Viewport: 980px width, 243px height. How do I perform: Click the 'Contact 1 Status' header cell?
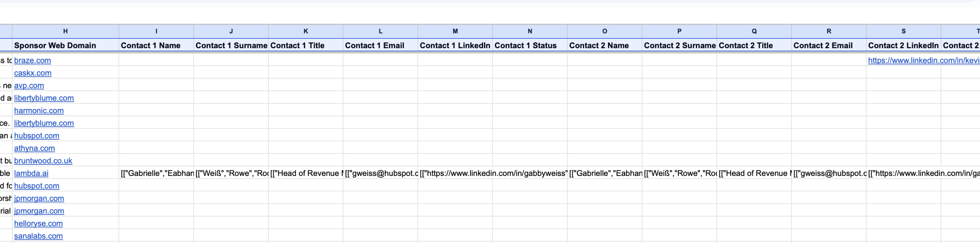tap(530, 45)
